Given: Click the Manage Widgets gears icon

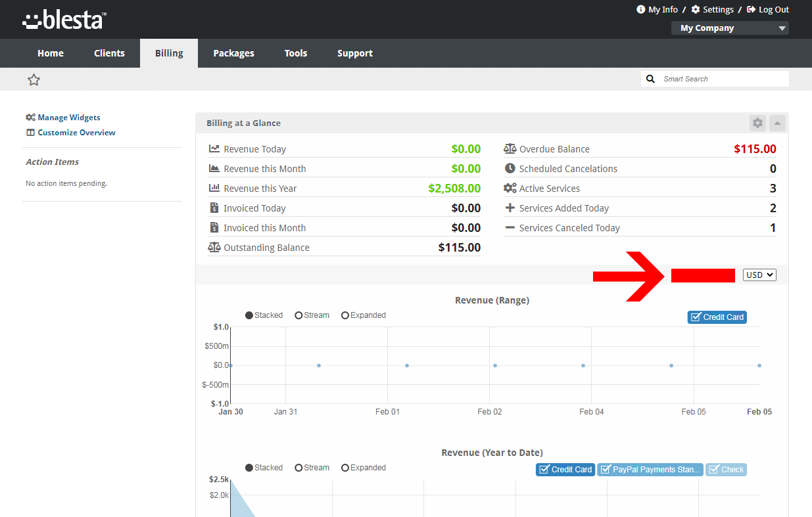Looking at the screenshot, I should point(30,118).
